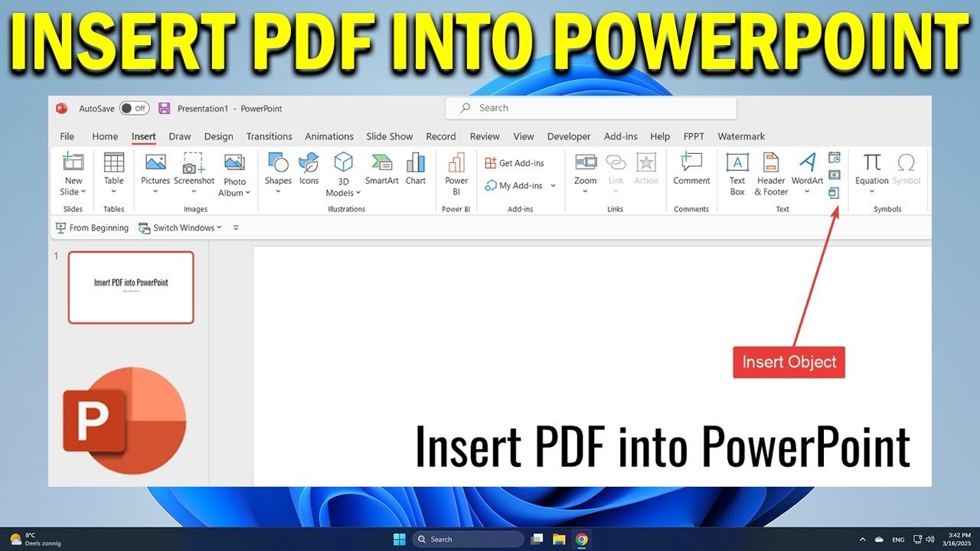Screen dimensions: 980x551
Task: Open Customize Quick Access Toolbar arrow
Action: pos(236,228)
